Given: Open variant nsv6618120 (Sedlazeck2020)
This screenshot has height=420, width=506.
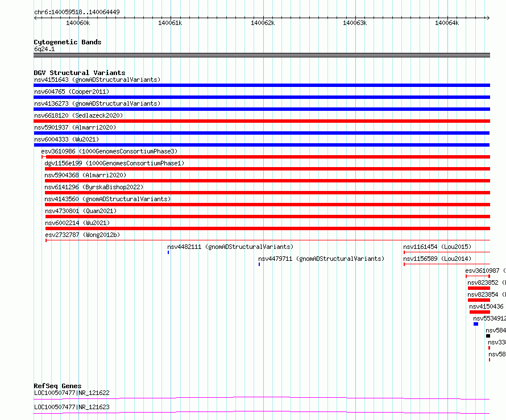Looking at the screenshot, I should pos(78,115).
